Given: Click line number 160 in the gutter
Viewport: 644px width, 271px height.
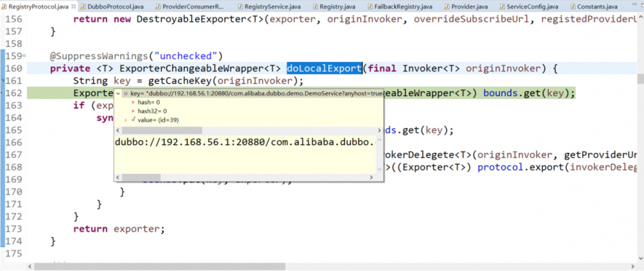Looking at the screenshot, I should pyautogui.click(x=15, y=68).
